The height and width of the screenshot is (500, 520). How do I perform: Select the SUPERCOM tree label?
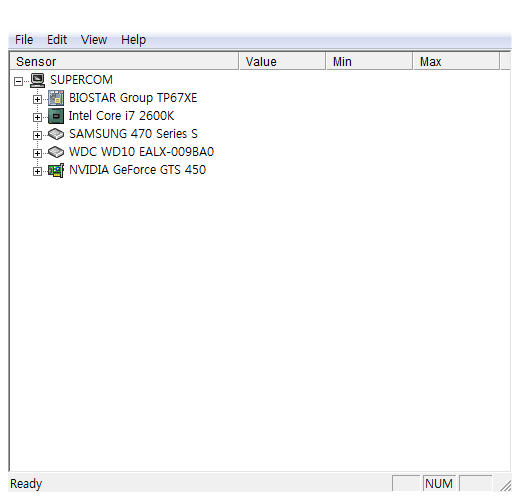coord(81,80)
